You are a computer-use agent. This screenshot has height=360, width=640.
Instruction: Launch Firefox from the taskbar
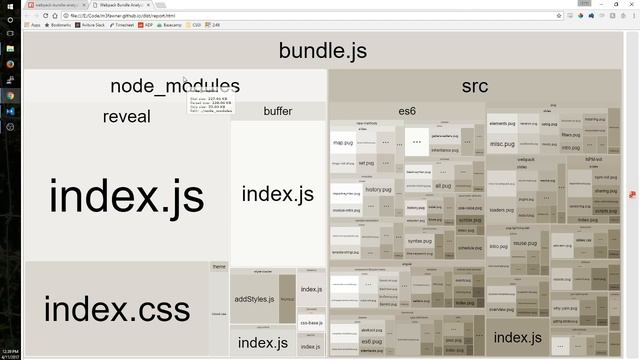click(10, 64)
